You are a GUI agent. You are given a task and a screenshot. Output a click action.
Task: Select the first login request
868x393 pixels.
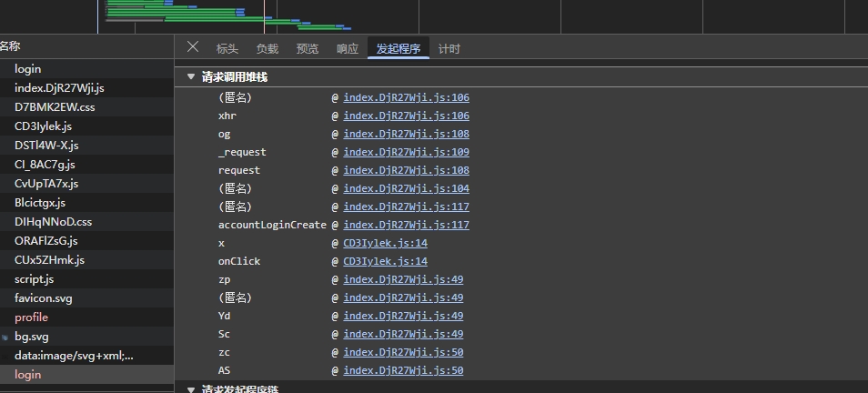pyautogui.click(x=87, y=69)
